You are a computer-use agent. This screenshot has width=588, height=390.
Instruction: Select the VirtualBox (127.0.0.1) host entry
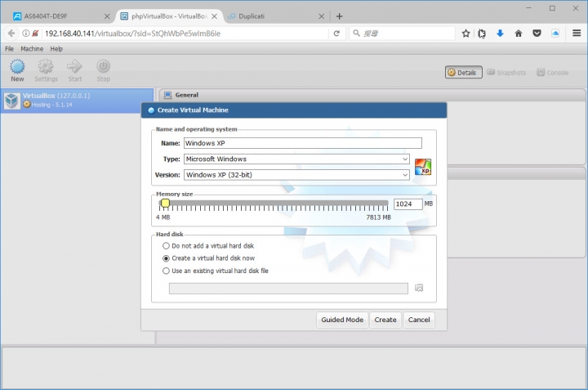click(x=78, y=101)
